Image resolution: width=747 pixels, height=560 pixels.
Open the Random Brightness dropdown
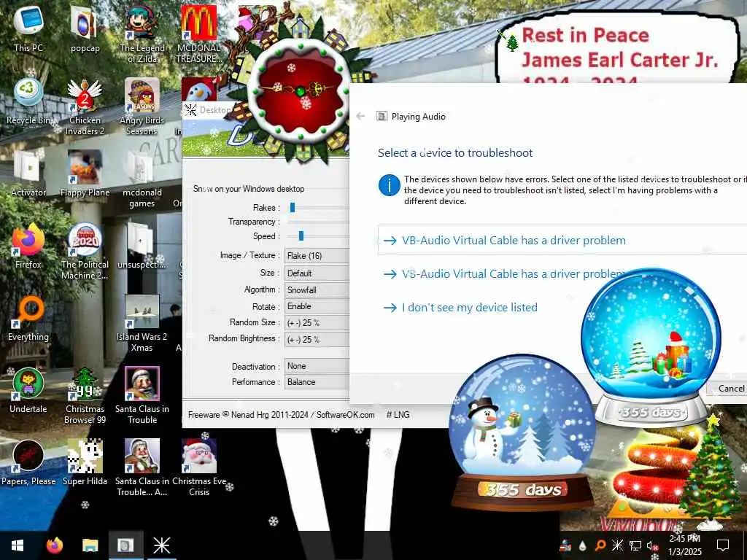pyautogui.click(x=317, y=340)
